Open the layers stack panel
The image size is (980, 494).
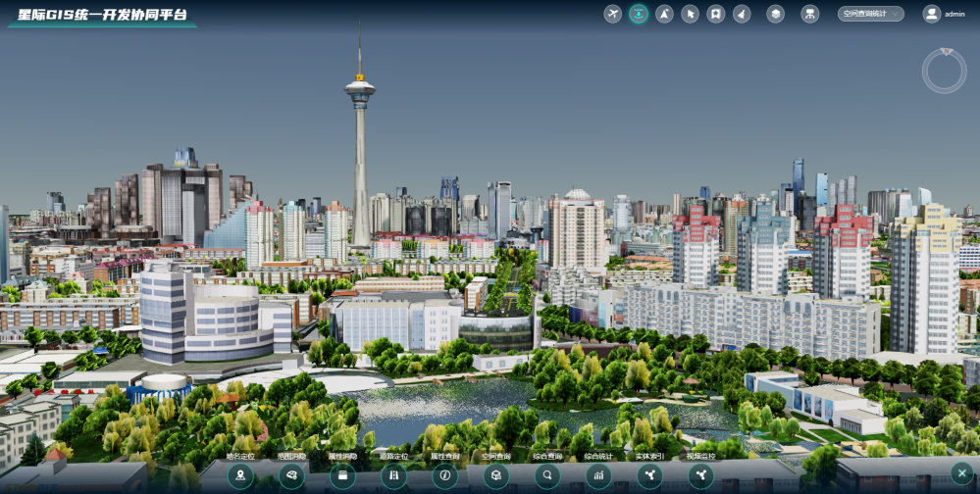(x=775, y=14)
